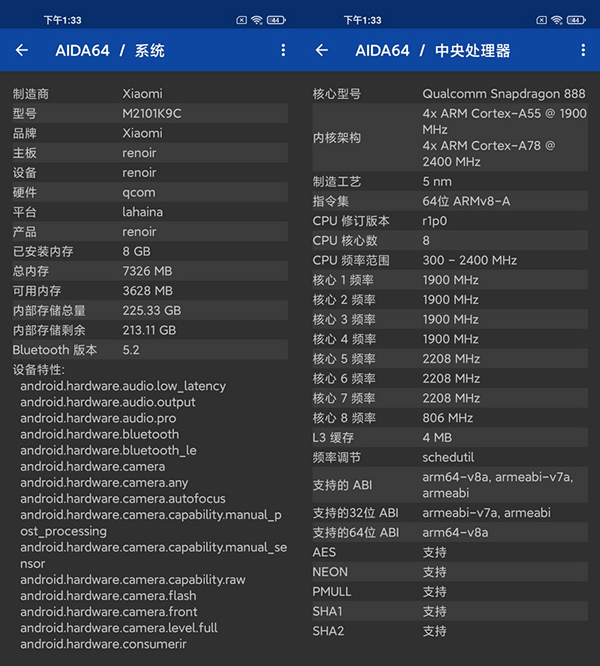Screen dimensions: 600x666
Task: Tap the Bluetooth 版本 5.2 row
Action: pos(150,350)
